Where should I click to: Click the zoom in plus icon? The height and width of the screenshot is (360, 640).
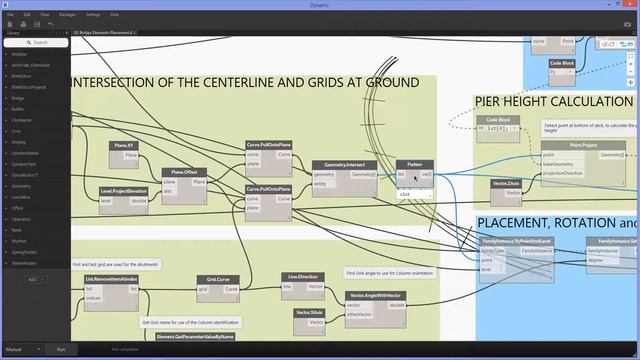(631, 64)
